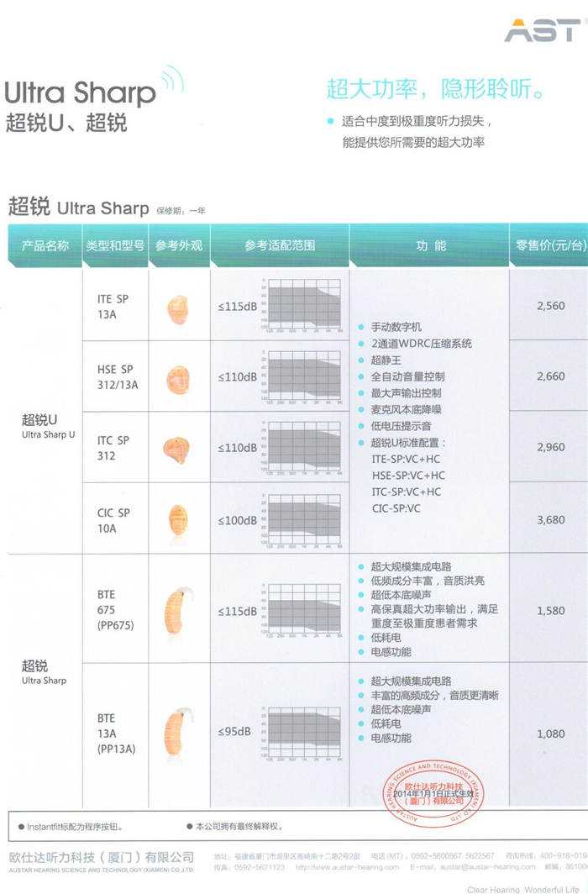Click the CIC SP hearing aid image

pyautogui.click(x=178, y=520)
